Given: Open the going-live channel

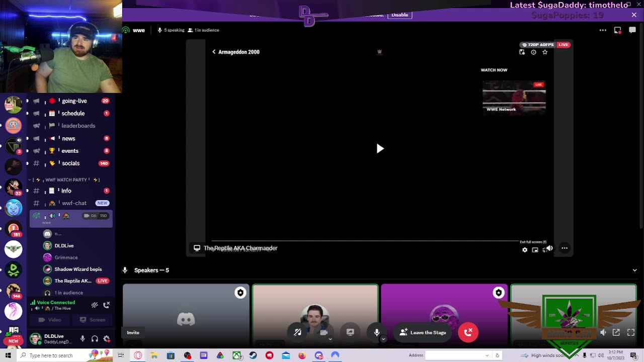Looking at the screenshot, I should (x=70, y=101).
